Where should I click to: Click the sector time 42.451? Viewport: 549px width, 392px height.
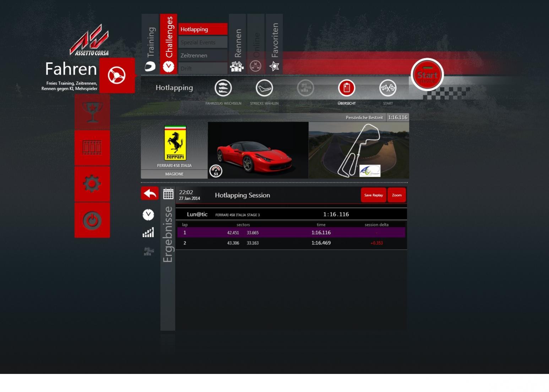pos(233,233)
